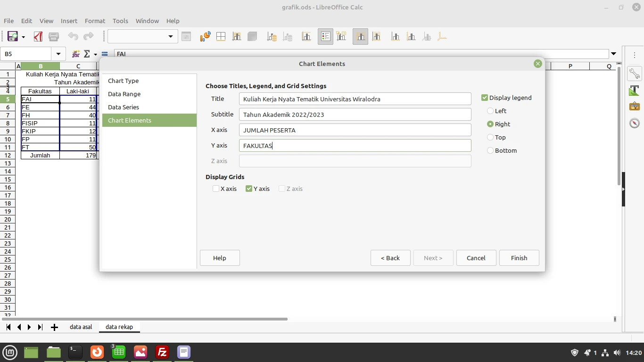Open the Tools menu
644x362 pixels.
(x=120, y=21)
